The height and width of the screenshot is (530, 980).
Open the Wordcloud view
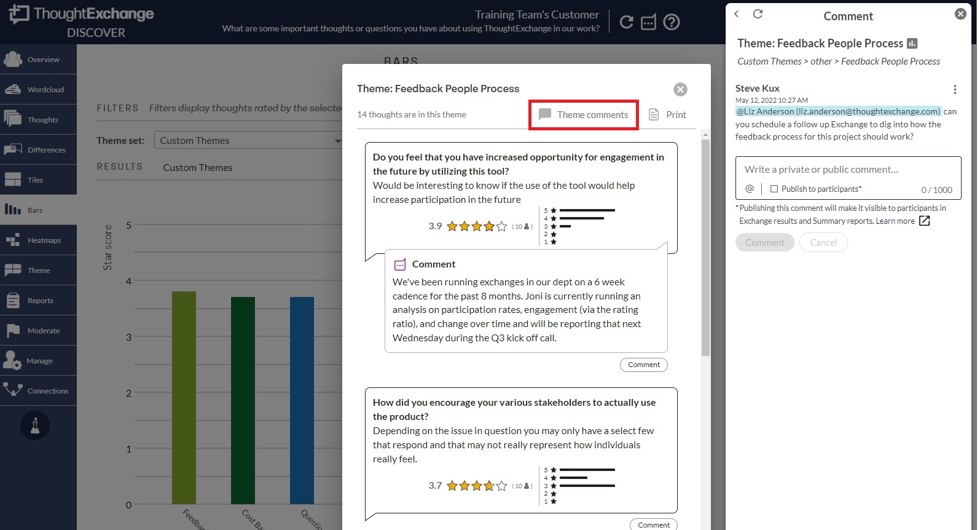(x=38, y=90)
